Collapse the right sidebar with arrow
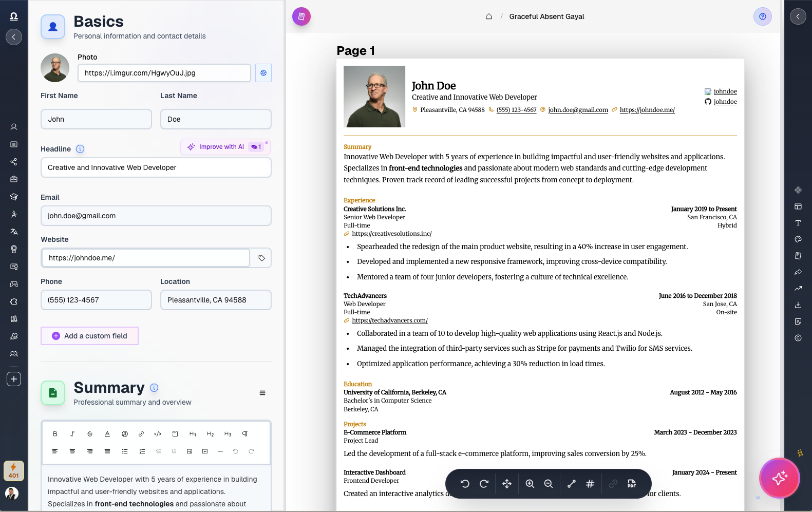Screen dimensions: 812x512 (x=798, y=16)
